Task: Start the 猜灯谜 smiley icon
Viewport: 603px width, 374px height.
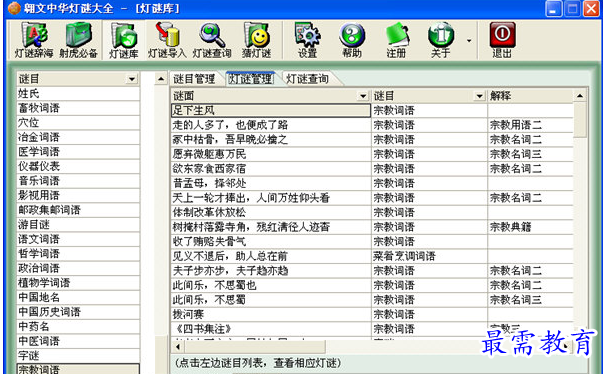Action: tap(257, 40)
